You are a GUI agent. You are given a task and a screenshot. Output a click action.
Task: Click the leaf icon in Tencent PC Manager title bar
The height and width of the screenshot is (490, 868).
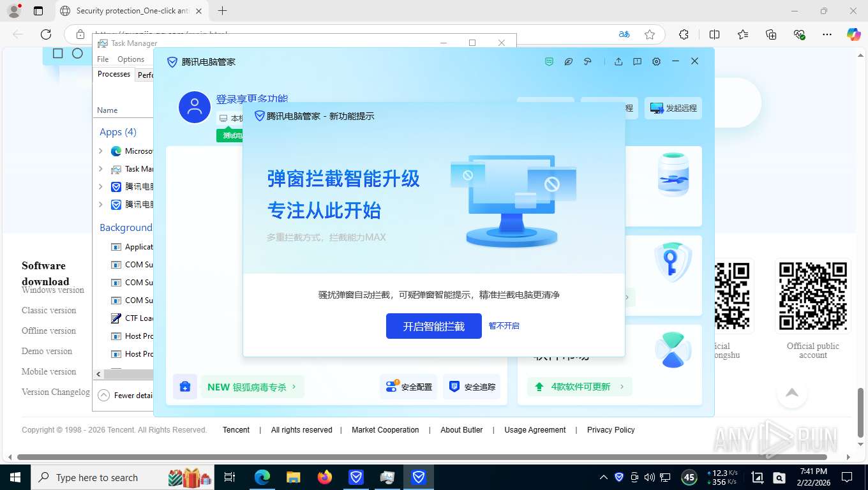[568, 62]
